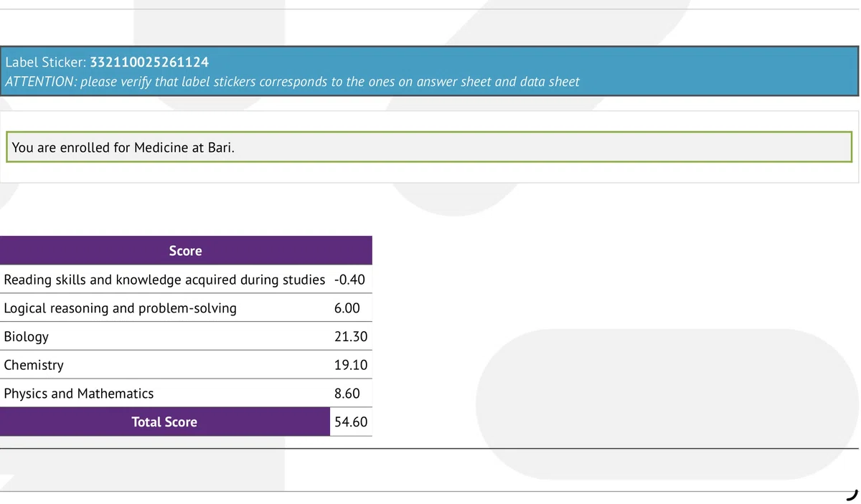This screenshot has height=504, width=861.
Task: Click the 19.10 Chemistry score
Action: click(x=351, y=365)
